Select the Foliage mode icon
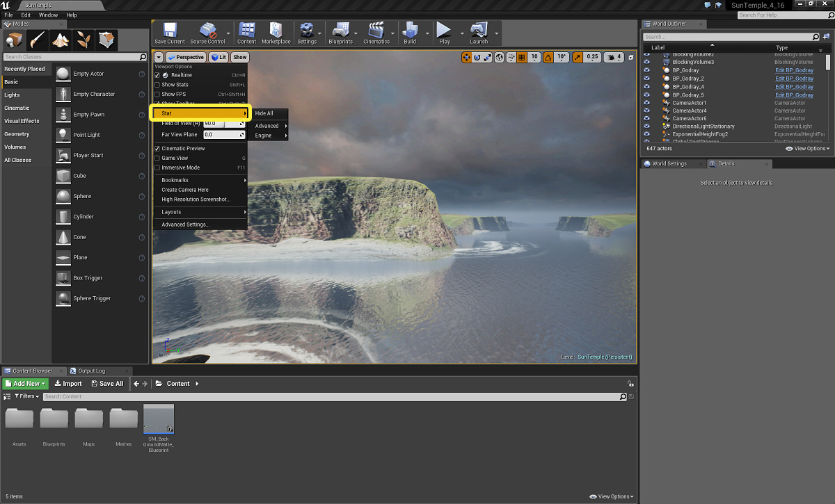 pos(84,40)
